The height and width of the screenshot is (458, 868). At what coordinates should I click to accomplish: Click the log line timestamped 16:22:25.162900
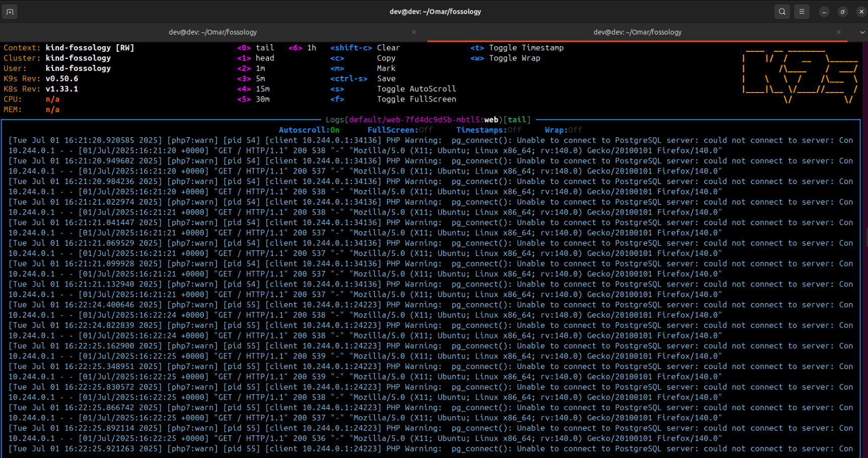(430, 346)
